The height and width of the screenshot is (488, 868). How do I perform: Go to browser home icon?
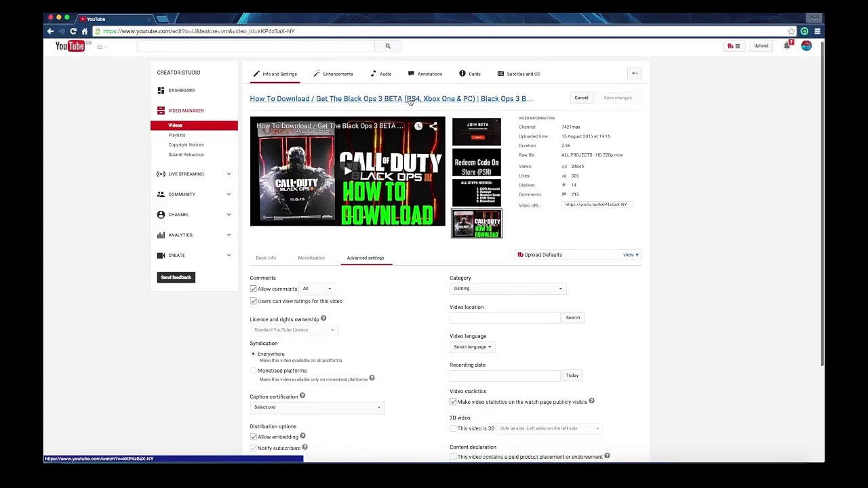point(85,31)
